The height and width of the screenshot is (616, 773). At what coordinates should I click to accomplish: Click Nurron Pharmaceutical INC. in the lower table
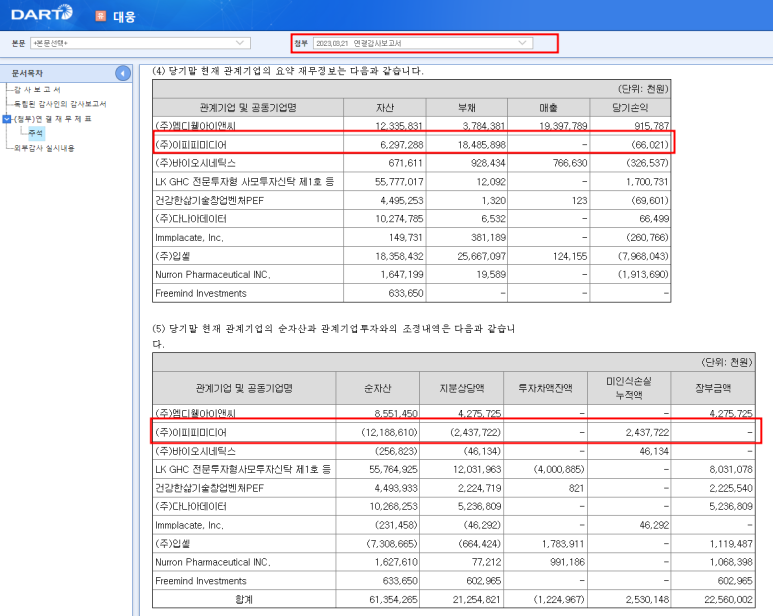tap(213, 562)
